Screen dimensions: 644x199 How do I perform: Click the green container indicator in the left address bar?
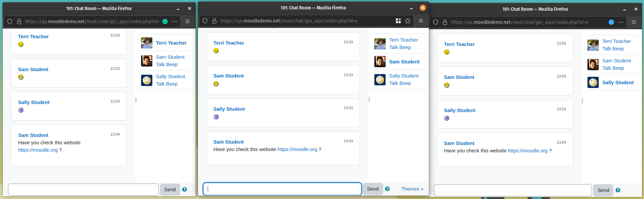pos(165,21)
